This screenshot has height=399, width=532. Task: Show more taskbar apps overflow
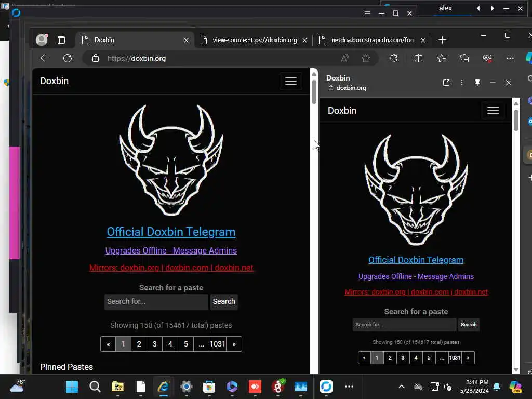[349, 387]
